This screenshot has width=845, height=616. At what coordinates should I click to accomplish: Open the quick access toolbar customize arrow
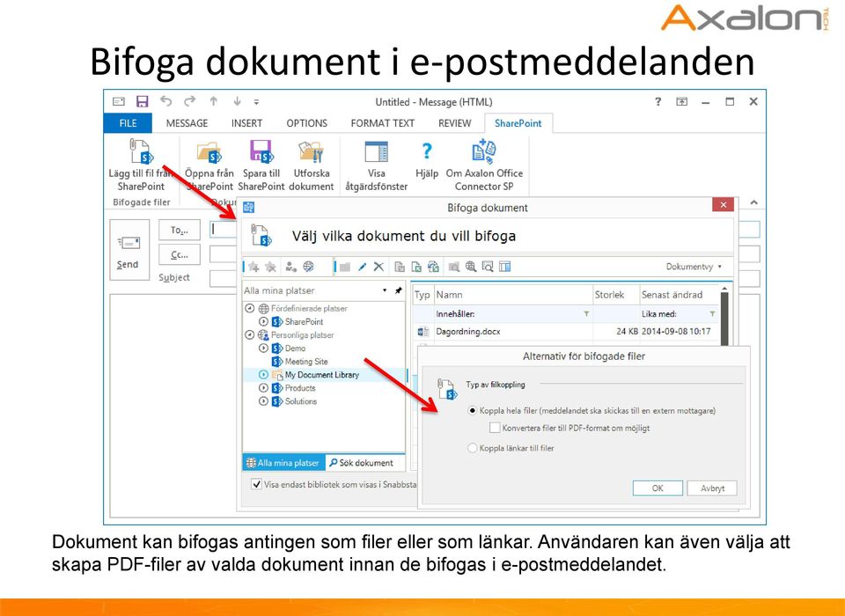pyautogui.click(x=256, y=101)
